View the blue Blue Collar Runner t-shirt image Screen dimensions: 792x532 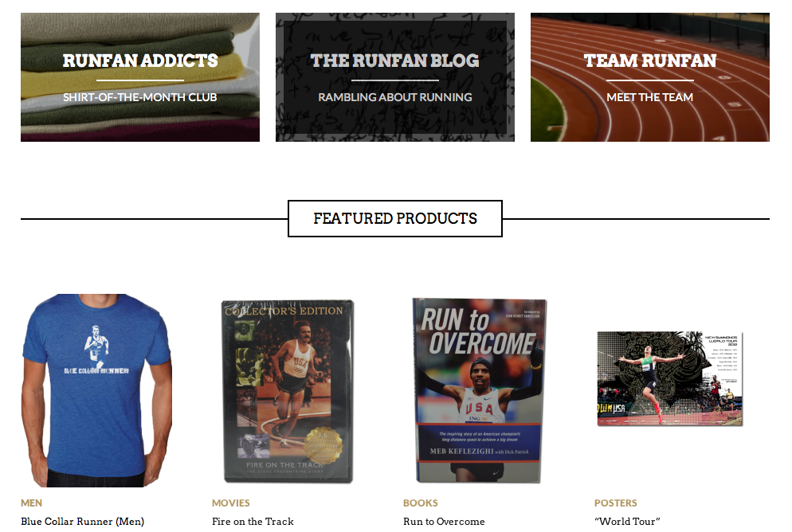point(97,390)
